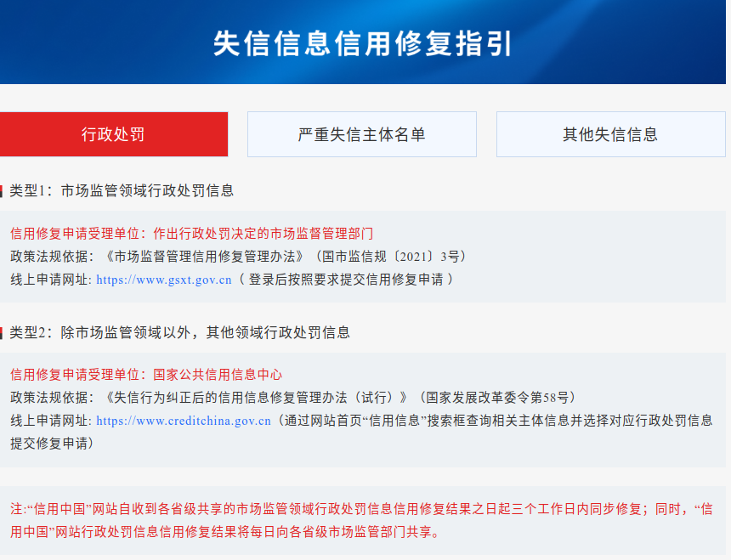Screen dimensions: 731x560
Task: Click 线上申请网址 label before gsxt link
Action: 50,280
